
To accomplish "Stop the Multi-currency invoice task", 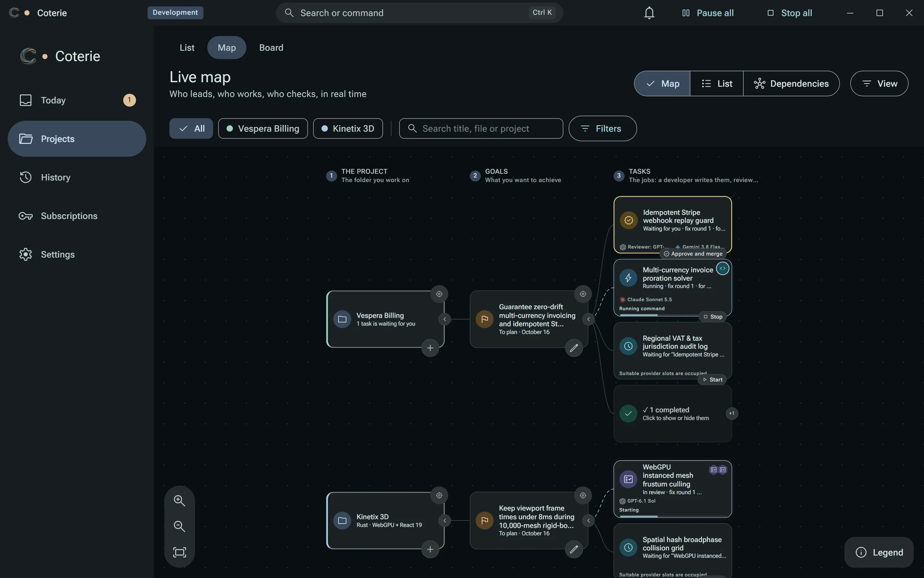I will (x=713, y=317).
